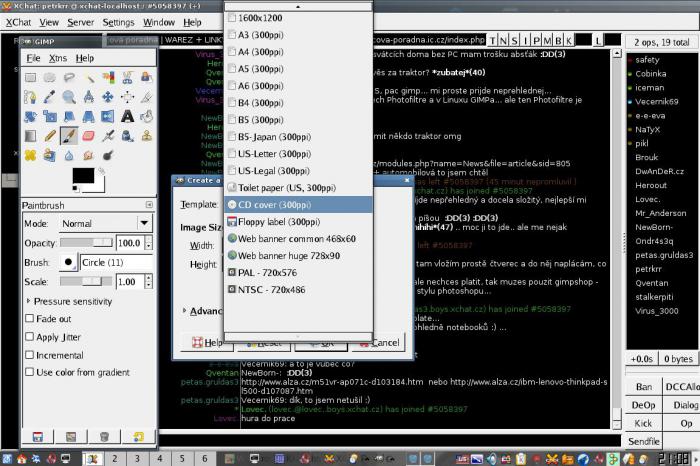
Task: Choose the NTSC - 720x486 template
Action: tap(298, 289)
